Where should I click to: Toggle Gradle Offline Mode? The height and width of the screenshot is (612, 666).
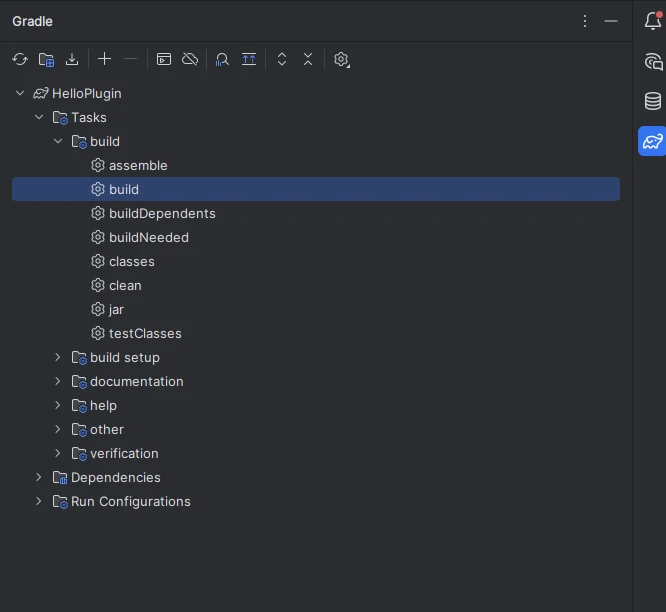(x=190, y=60)
